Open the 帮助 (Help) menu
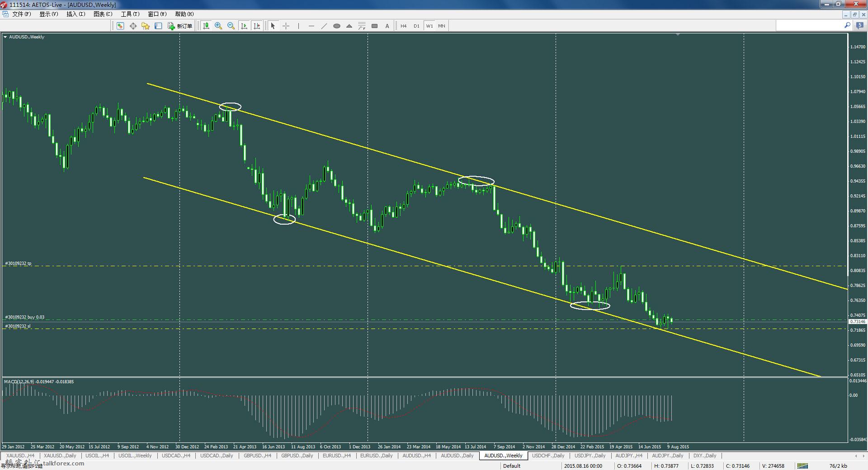868x470 pixels. [184, 14]
